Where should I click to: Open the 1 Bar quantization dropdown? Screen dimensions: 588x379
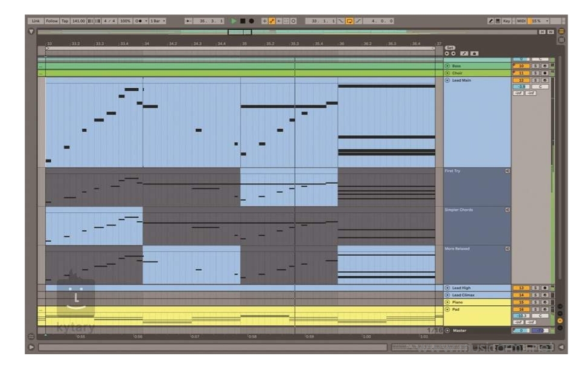158,21
